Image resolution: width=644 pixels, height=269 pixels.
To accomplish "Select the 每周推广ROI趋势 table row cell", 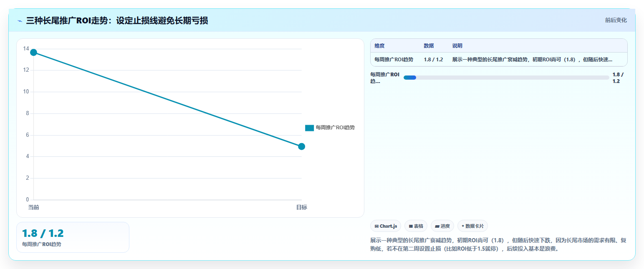I will [394, 60].
